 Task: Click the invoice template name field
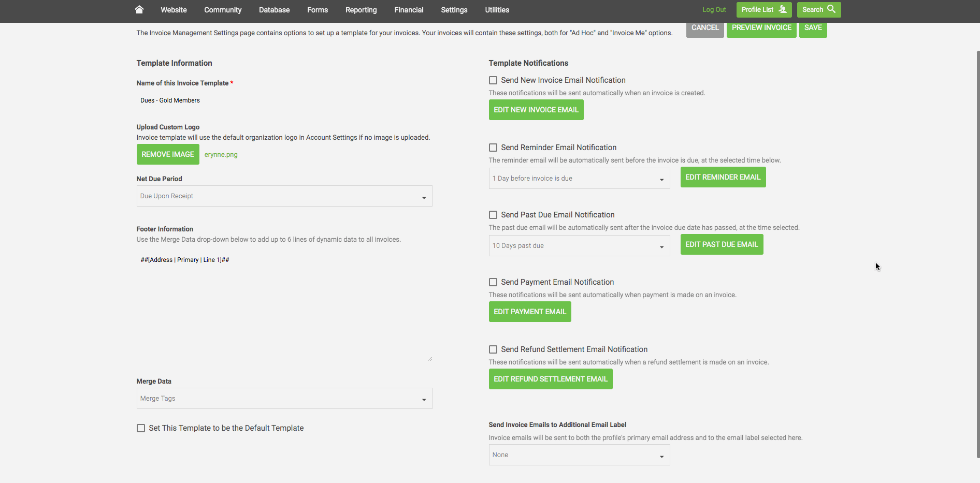(284, 100)
